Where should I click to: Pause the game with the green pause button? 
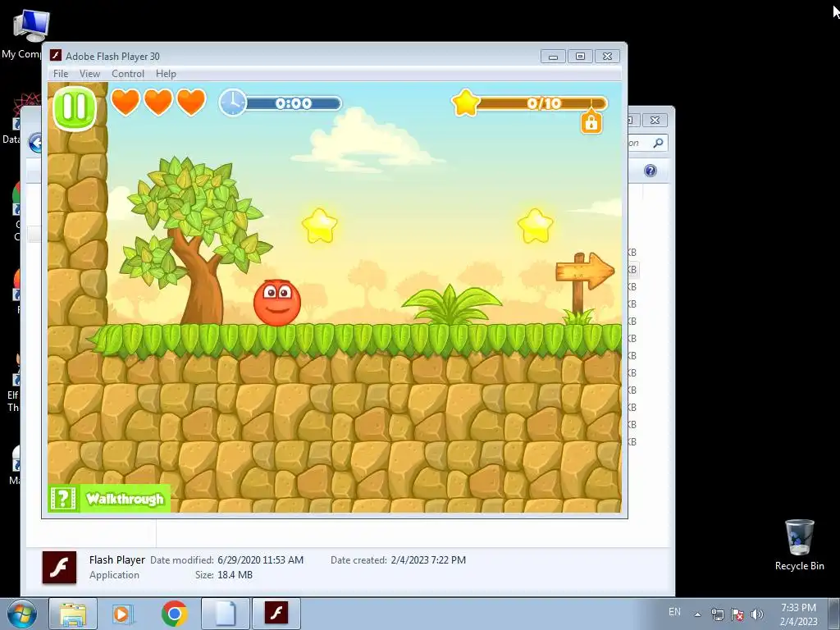pos(75,107)
